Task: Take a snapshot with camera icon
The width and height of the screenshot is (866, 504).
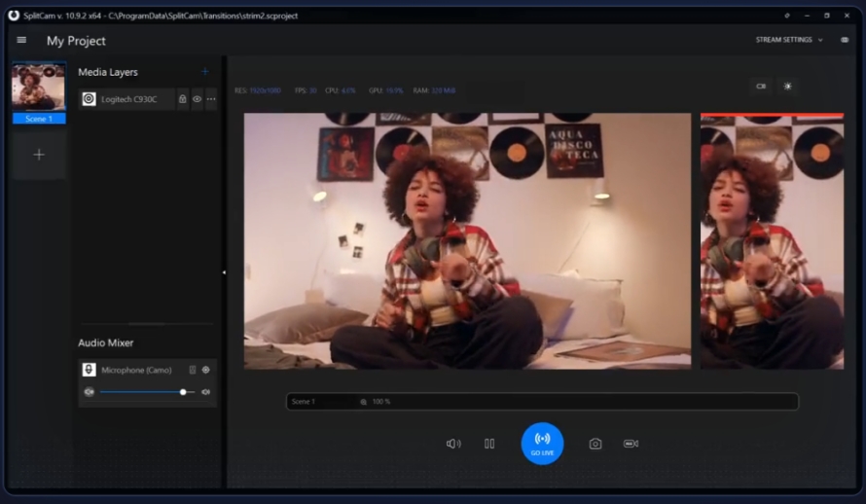Action: [x=595, y=444]
